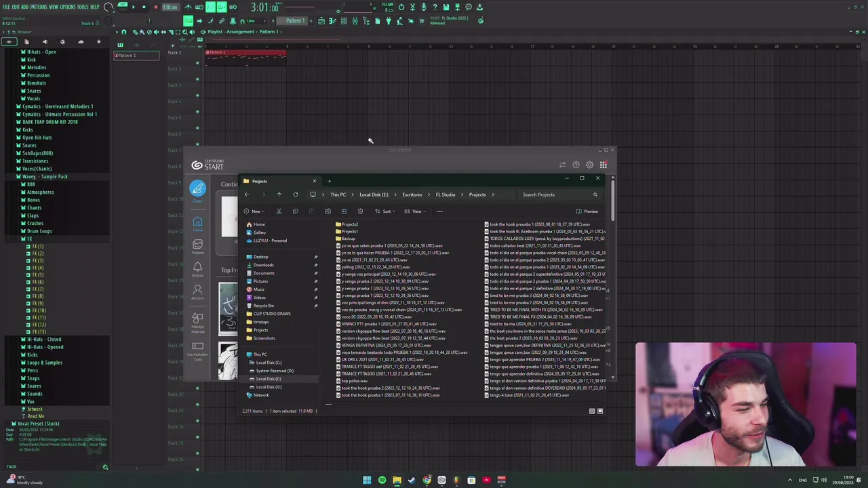The height and width of the screenshot is (488, 868).
Task: Open the OPTIONS menu
Action: [x=68, y=7]
